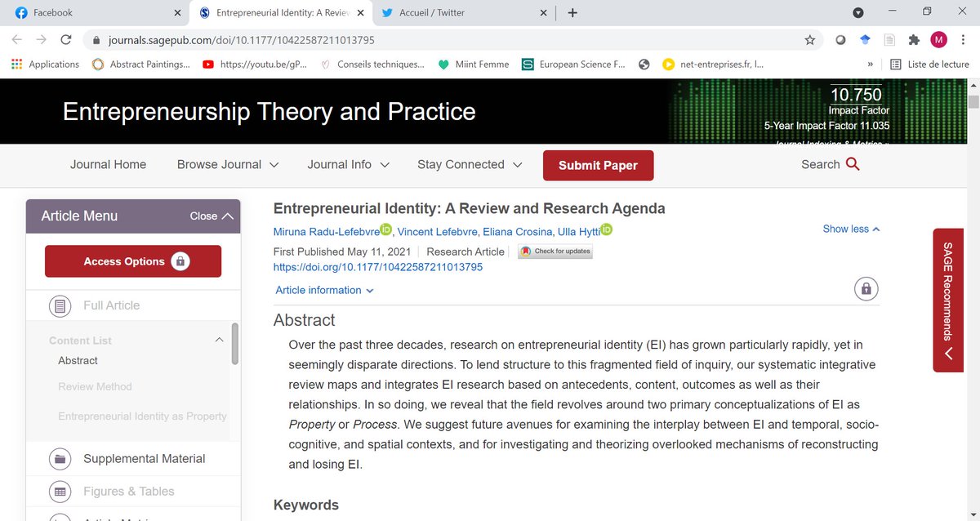The height and width of the screenshot is (521, 980).
Task: Open the YouTube youtu.be bookmark
Action: tap(254, 64)
